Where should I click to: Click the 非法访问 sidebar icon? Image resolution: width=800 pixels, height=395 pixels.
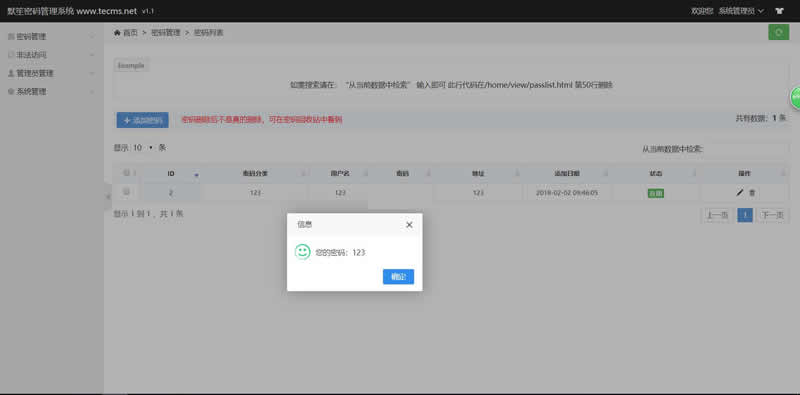tap(11, 55)
